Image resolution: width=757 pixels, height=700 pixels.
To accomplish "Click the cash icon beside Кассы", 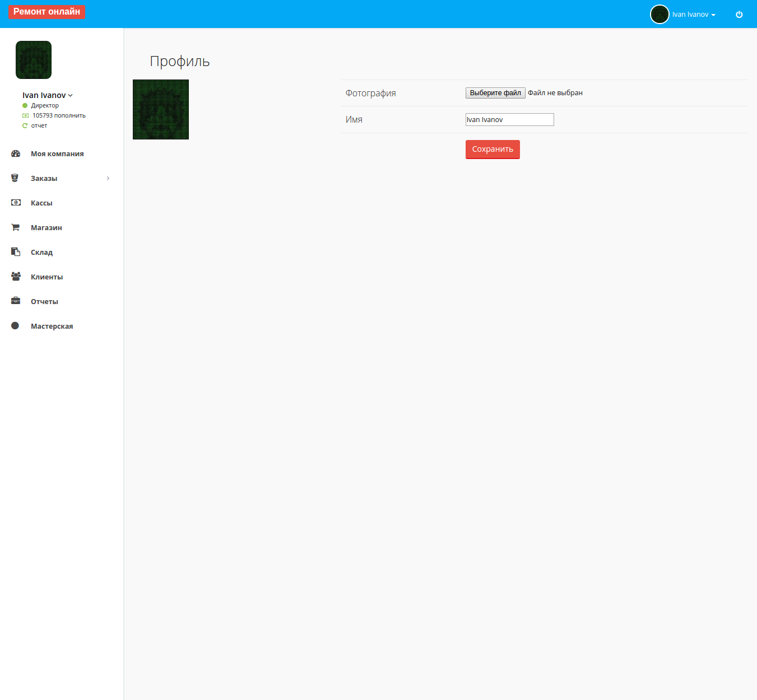I will pyautogui.click(x=16, y=203).
